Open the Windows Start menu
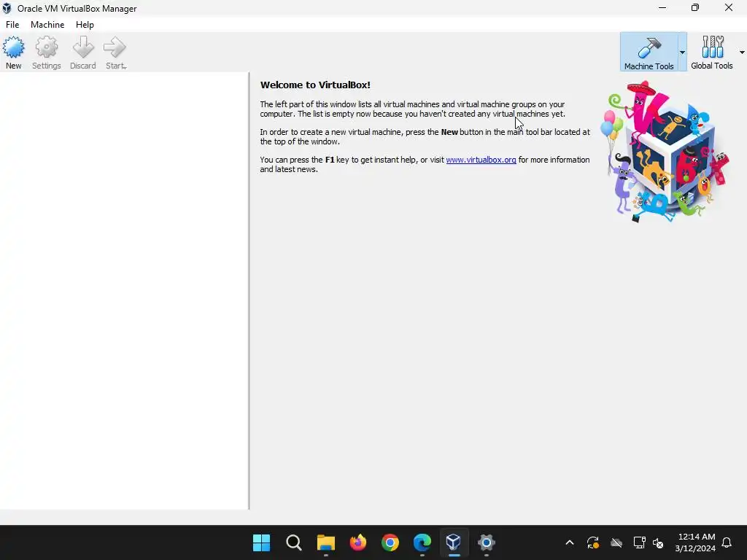 [261, 542]
